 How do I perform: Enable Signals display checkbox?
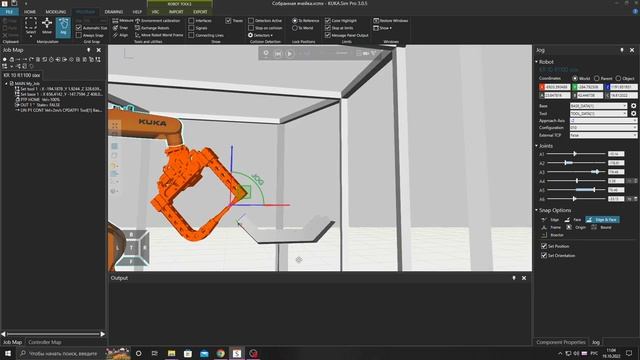pos(191,28)
